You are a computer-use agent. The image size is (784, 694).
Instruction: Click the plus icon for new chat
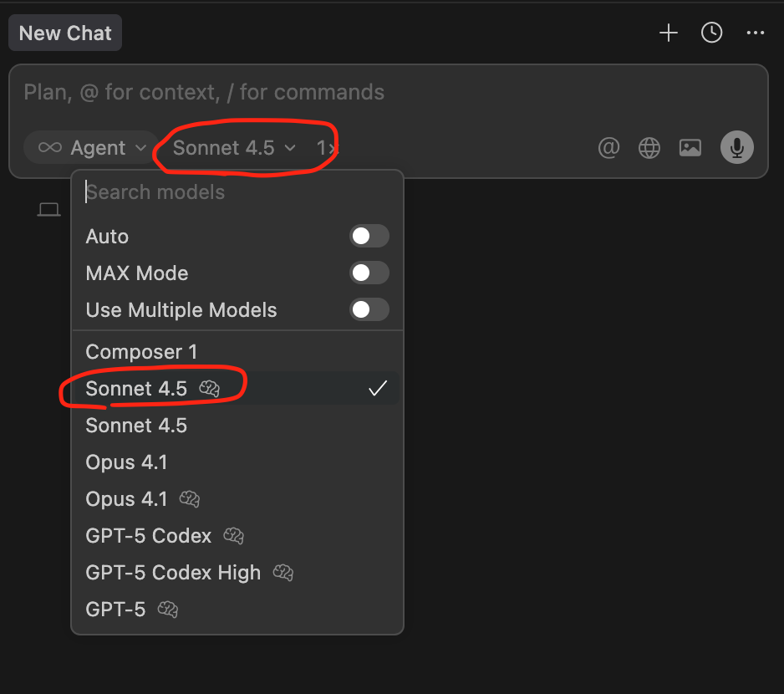point(668,33)
